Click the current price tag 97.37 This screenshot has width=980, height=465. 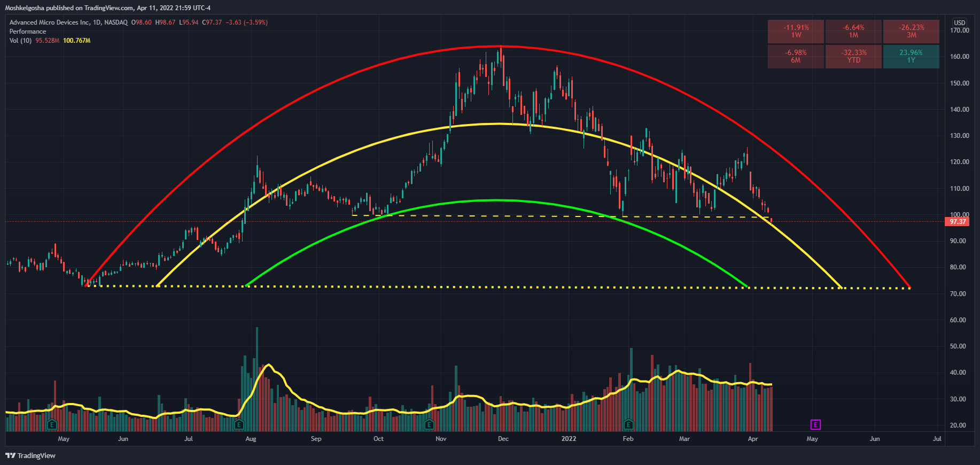coord(958,221)
